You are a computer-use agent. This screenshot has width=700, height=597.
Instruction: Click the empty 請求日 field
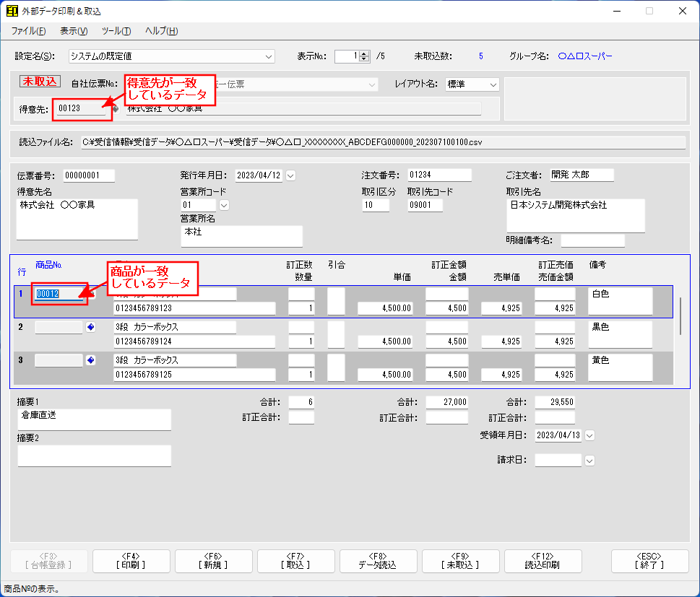point(558,461)
